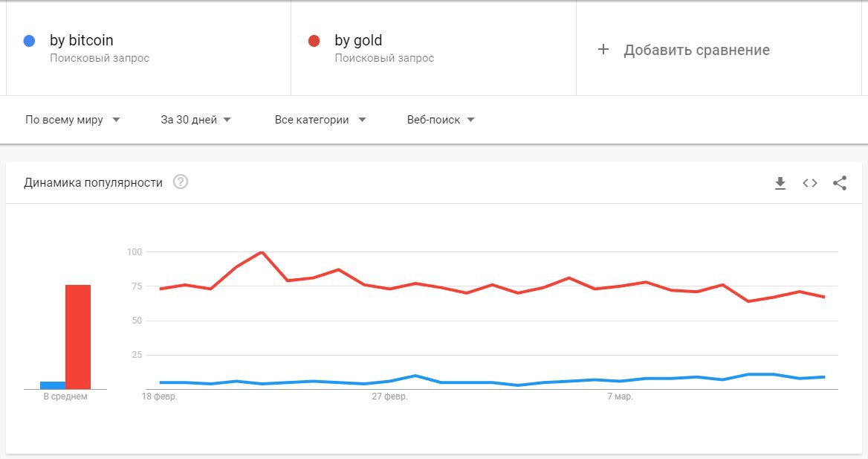Click the 7 мар. date label
The image size is (868, 459).
620,397
